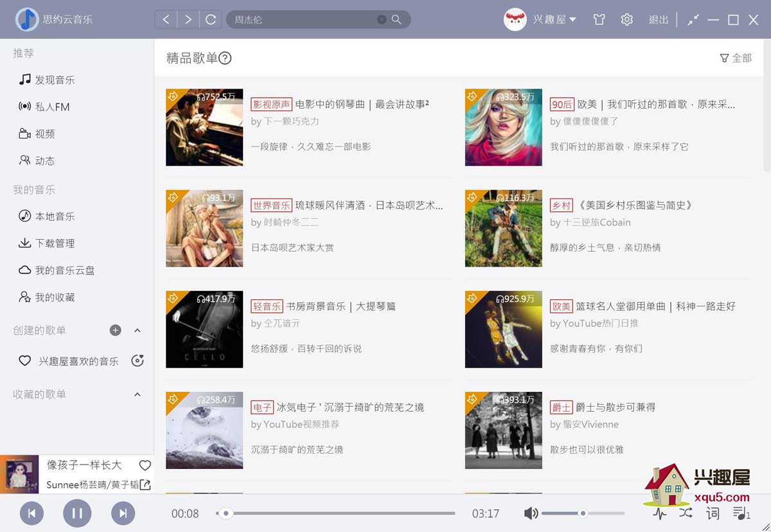Visit author 十三逆旅Cobain's profile
The image size is (771, 532).
click(x=597, y=222)
